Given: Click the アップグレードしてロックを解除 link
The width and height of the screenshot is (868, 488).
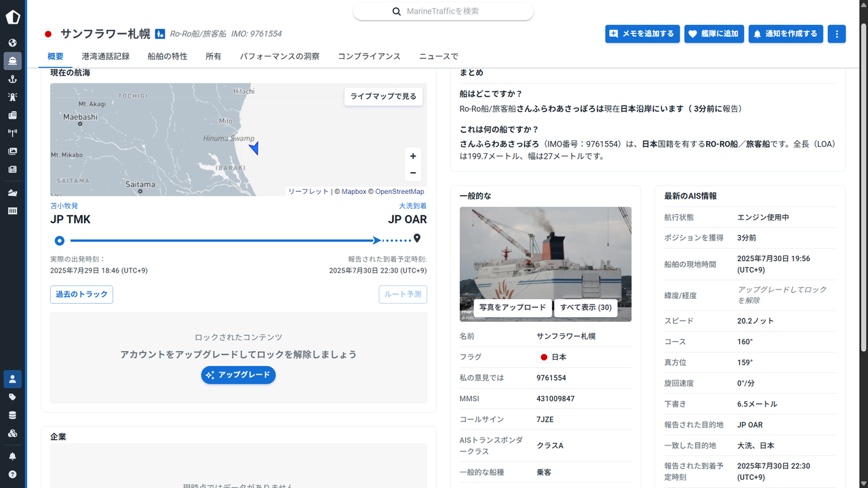Looking at the screenshot, I should (782, 295).
